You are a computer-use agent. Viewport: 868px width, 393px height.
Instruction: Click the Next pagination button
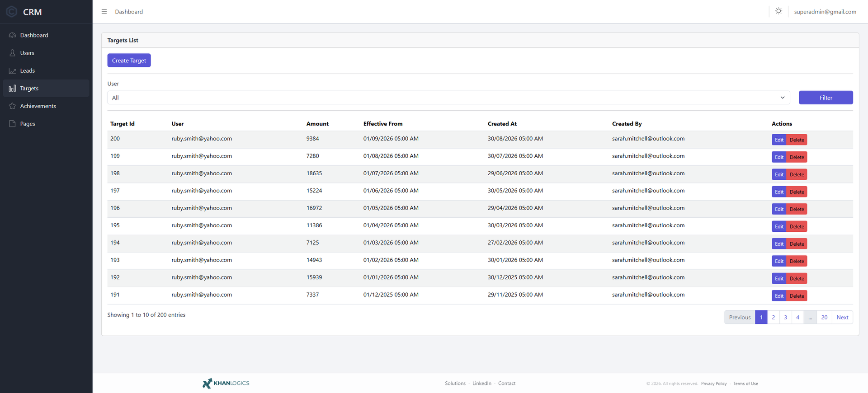click(842, 318)
